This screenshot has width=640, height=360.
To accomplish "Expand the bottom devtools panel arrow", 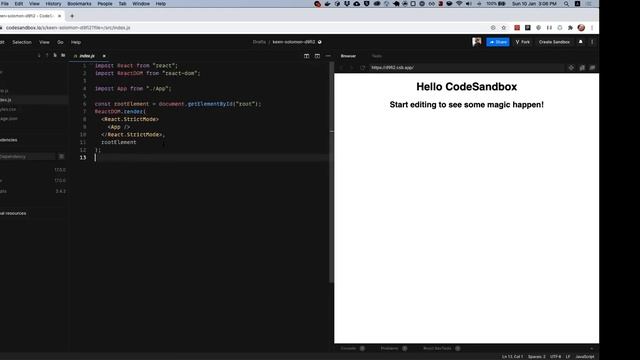I will coord(592,349).
